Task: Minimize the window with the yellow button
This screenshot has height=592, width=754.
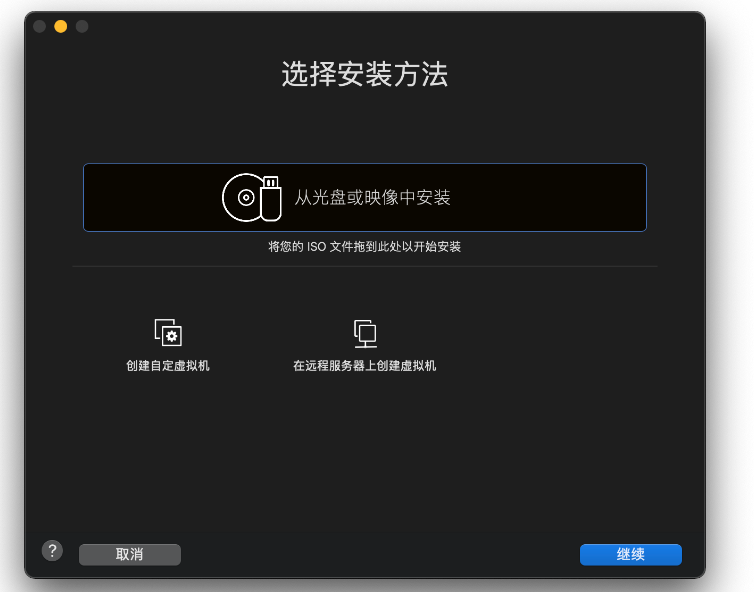Action: click(61, 26)
